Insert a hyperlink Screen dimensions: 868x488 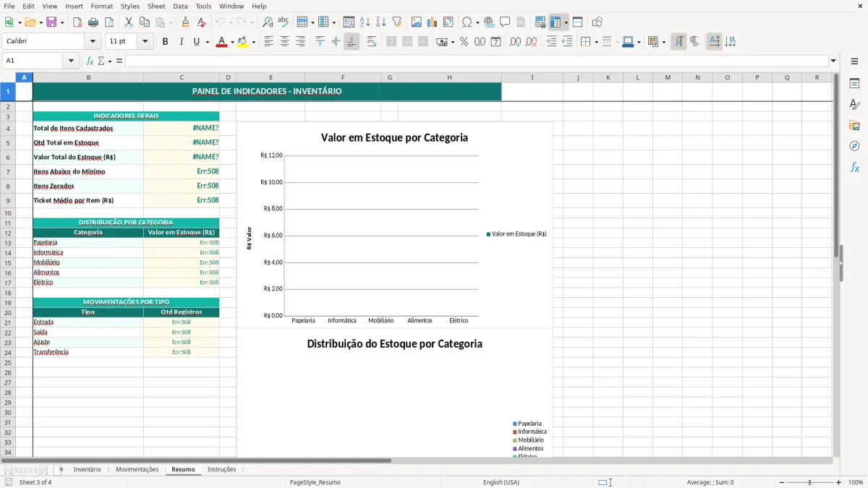point(490,22)
